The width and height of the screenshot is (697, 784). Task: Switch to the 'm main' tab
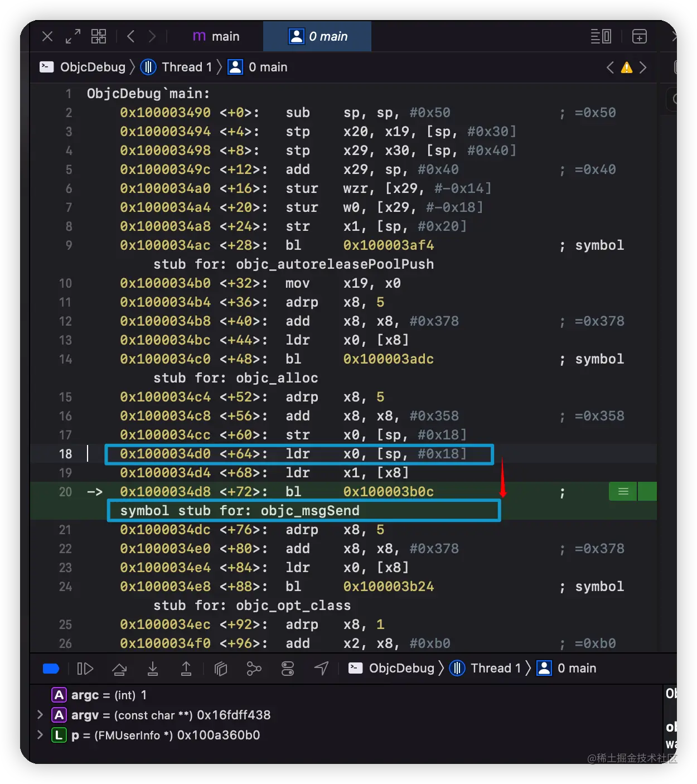pos(216,37)
